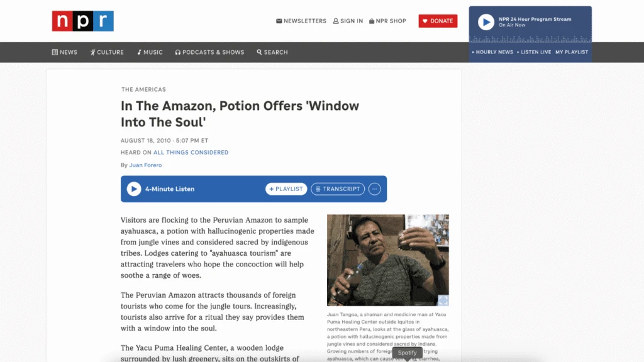Expand the Podcasts & Shows menu
Screen dimensions: 644x362
tap(209, 52)
